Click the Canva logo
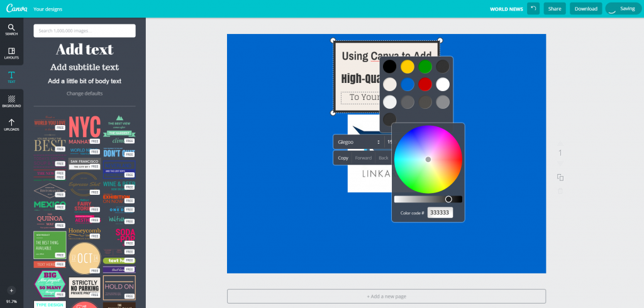Viewport: 644px width, 308px height. point(14,9)
